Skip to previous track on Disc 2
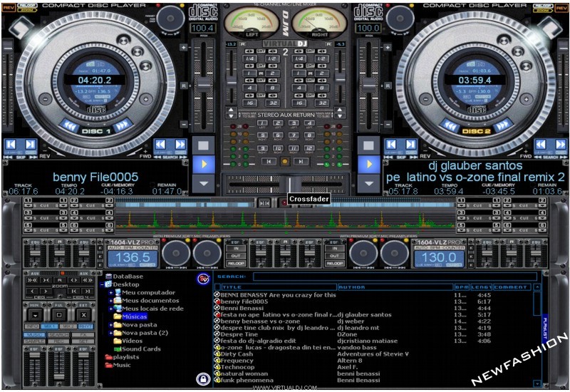The width and height of the screenshot is (570, 392). pos(391,145)
